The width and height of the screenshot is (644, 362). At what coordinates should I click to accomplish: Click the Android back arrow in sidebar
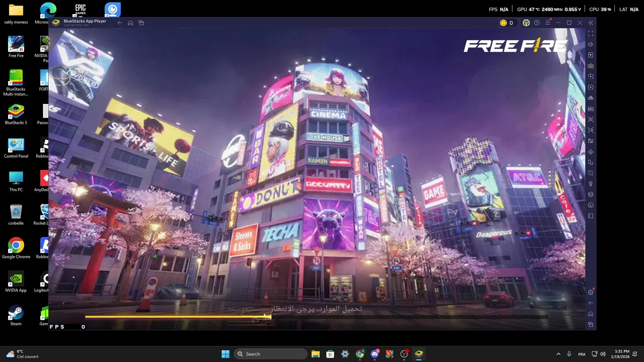(x=591, y=303)
